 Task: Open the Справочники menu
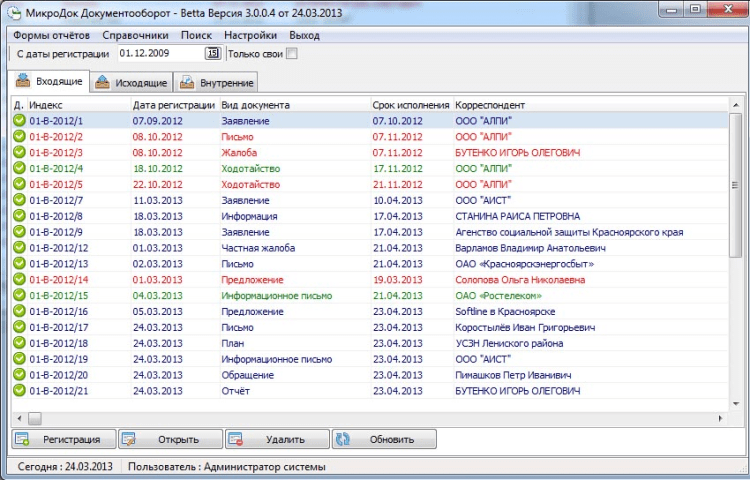pos(135,35)
